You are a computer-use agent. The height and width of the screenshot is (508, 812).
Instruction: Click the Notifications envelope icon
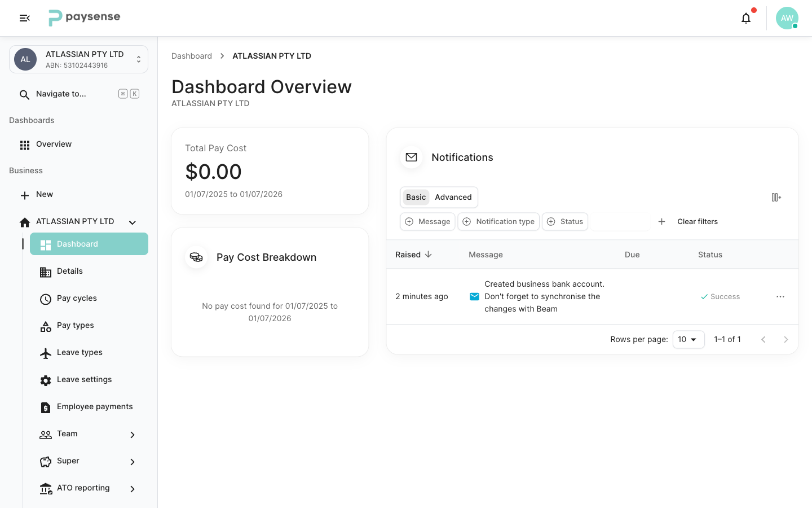[412, 157]
